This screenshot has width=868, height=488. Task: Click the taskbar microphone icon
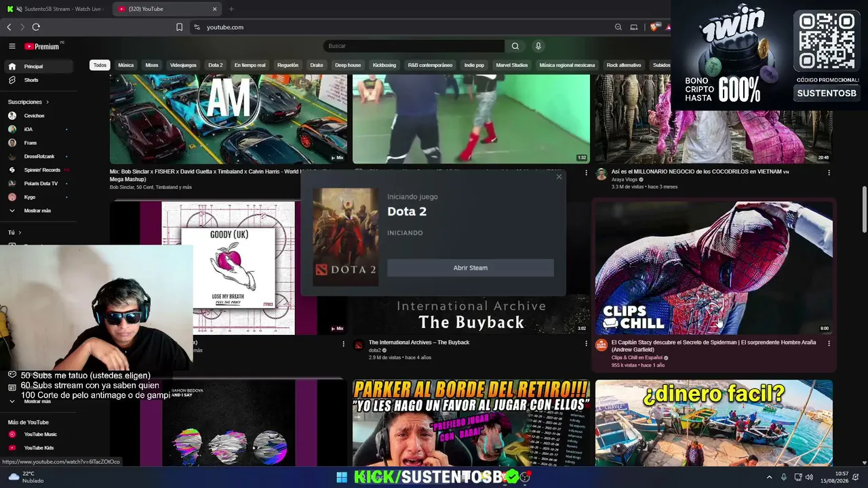[x=784, y=477]
